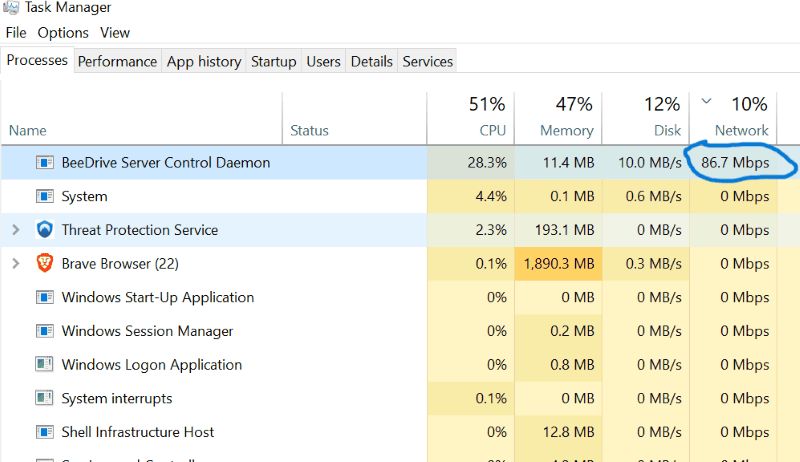800x462 pixels.
Task: Click the 28.3% CPU value
Action: pyautogui.click(x=487, y=163)
